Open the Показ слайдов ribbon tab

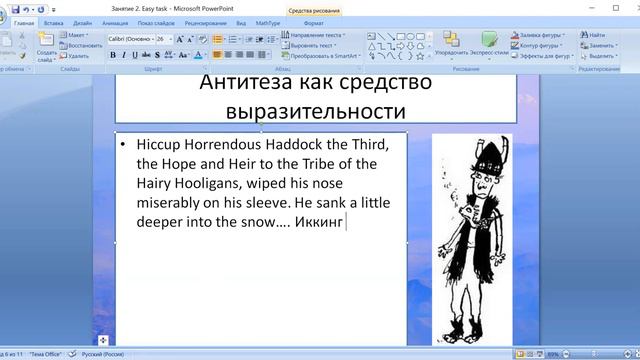pyautogui.click(x=156, y=23)
